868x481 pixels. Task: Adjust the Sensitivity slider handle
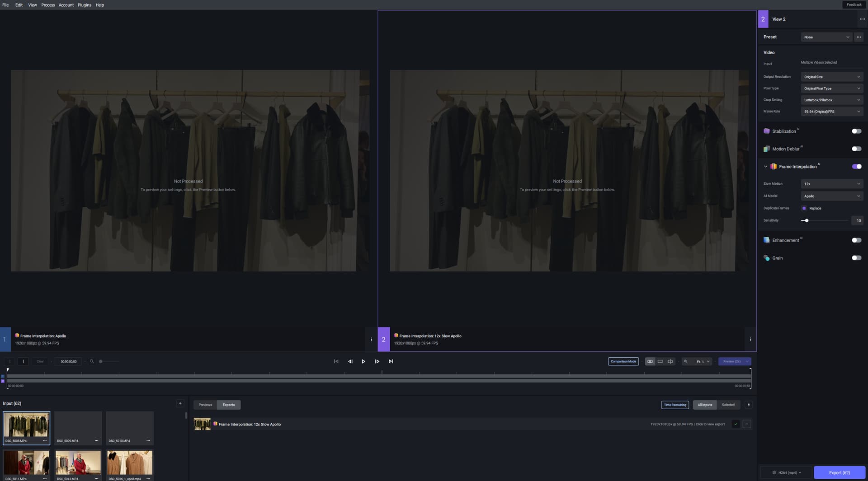tap(807, 220)
